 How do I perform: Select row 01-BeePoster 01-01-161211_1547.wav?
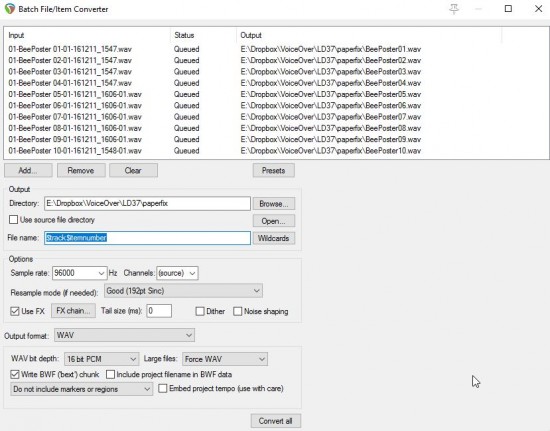tap(70, 49)
